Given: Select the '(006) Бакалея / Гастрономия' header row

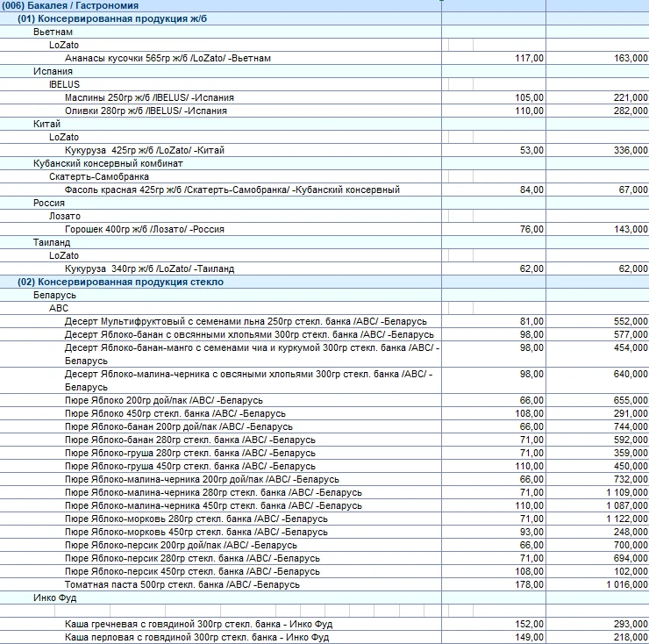Looking at the screenshot, I should click(70, 5).
